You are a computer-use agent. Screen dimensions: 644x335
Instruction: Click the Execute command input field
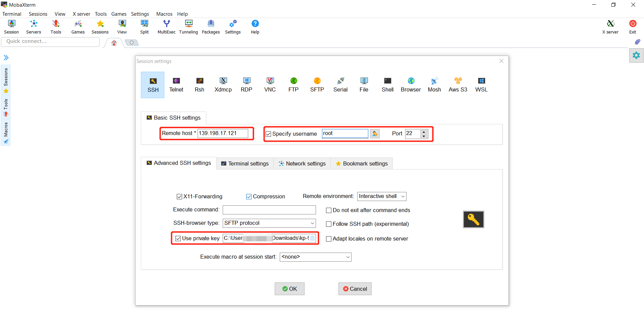tap(269, 210)
